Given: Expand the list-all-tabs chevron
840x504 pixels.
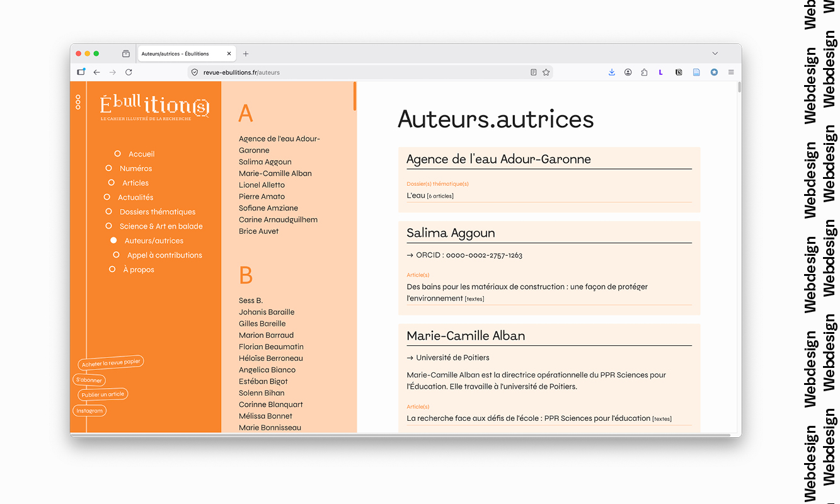Looking at the screenshot, I should click(715, 54).
